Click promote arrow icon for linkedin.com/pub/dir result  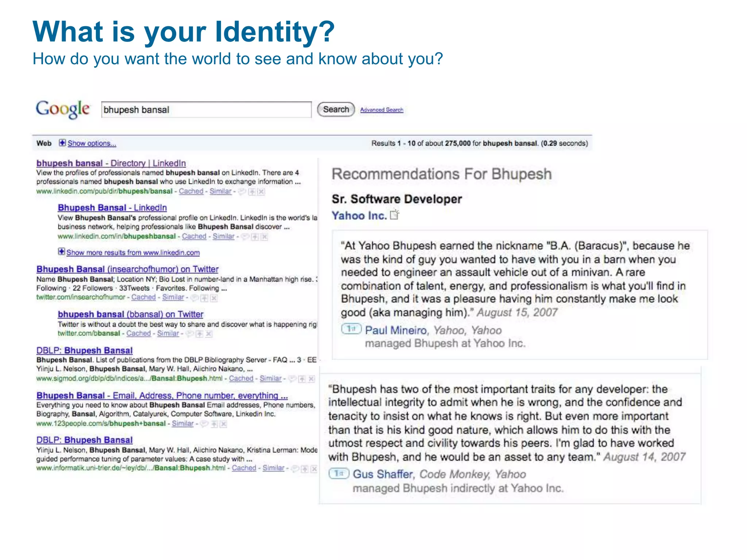point(252,192)
